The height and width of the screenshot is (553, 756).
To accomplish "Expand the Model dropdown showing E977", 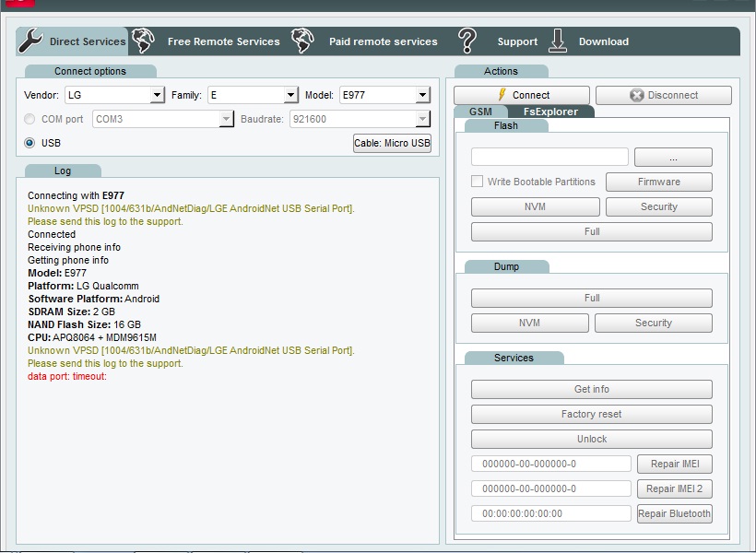I will click(422, 95).
